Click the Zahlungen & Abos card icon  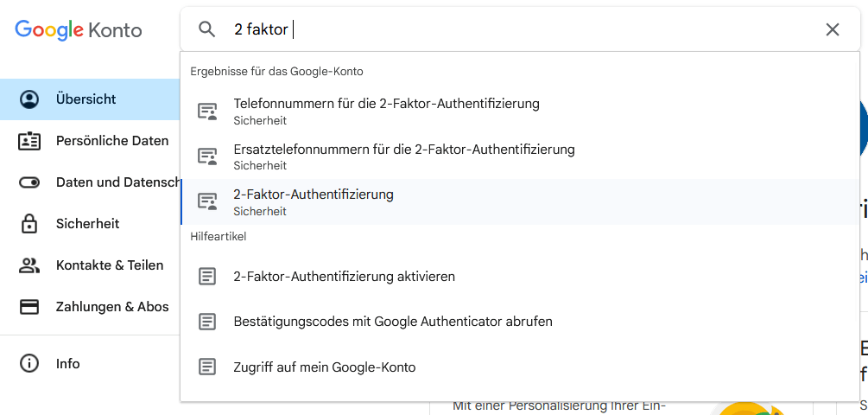pos(29,307)
